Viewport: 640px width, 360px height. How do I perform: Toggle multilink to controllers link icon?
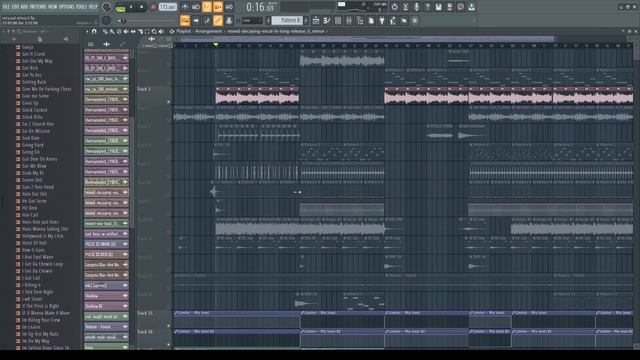218,20
